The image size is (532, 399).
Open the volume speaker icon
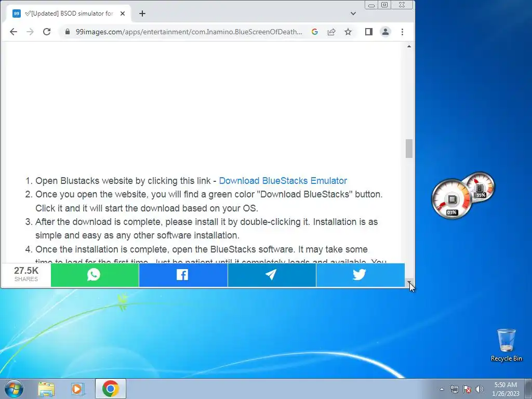pos(479,389)
